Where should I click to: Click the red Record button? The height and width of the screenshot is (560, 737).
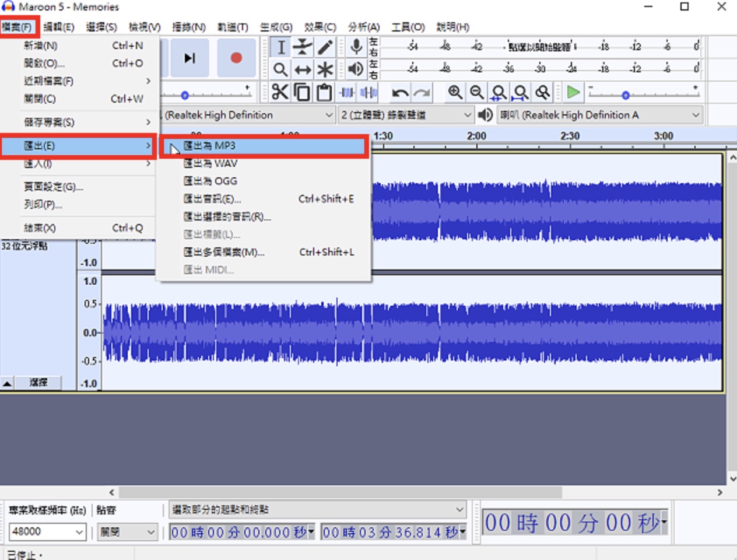236,58
